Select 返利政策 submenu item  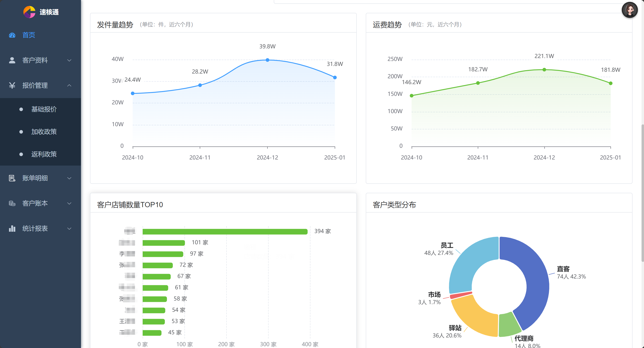[x=40, y=154]
